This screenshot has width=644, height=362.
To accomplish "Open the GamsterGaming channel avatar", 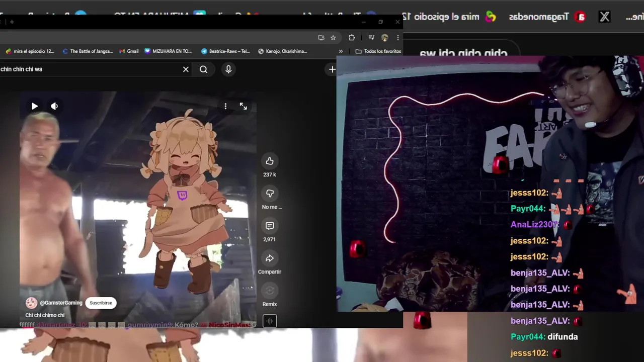I will point(31,303).
